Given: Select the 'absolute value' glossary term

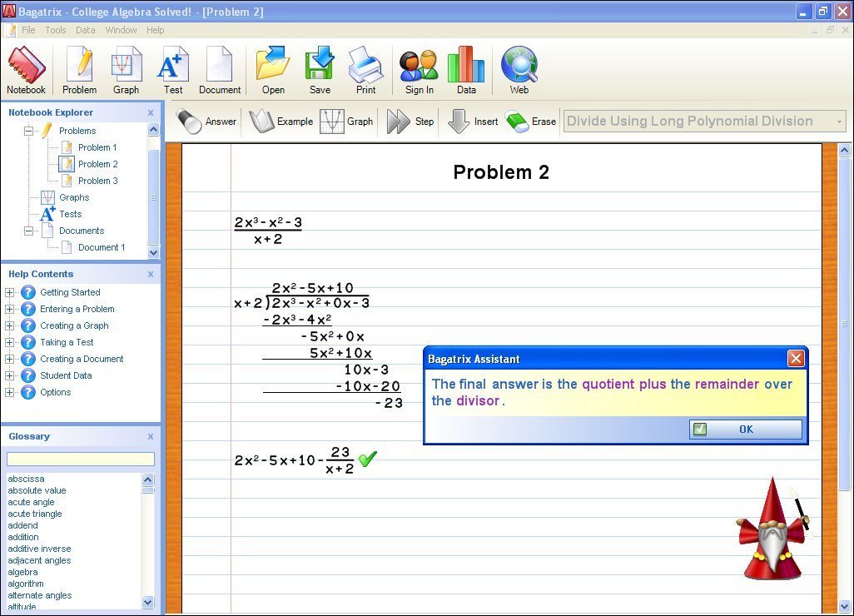Looking at the screenshot, I should pos(37,490).
